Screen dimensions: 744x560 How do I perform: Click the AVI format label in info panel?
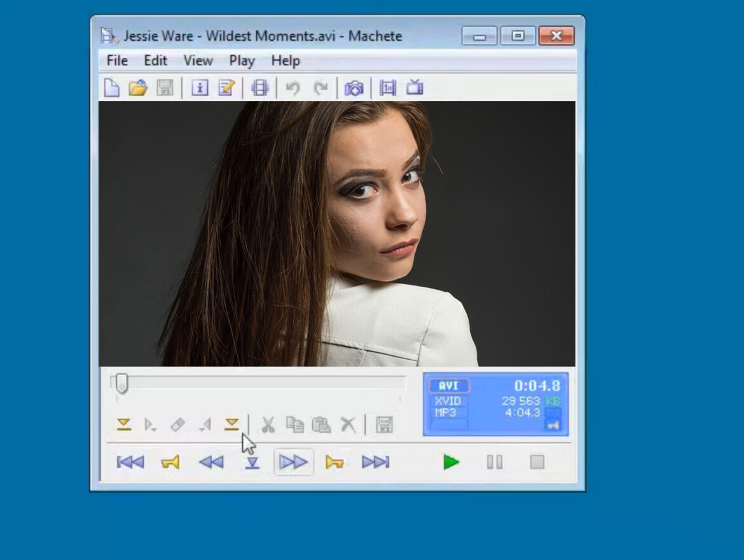point(449,386)
